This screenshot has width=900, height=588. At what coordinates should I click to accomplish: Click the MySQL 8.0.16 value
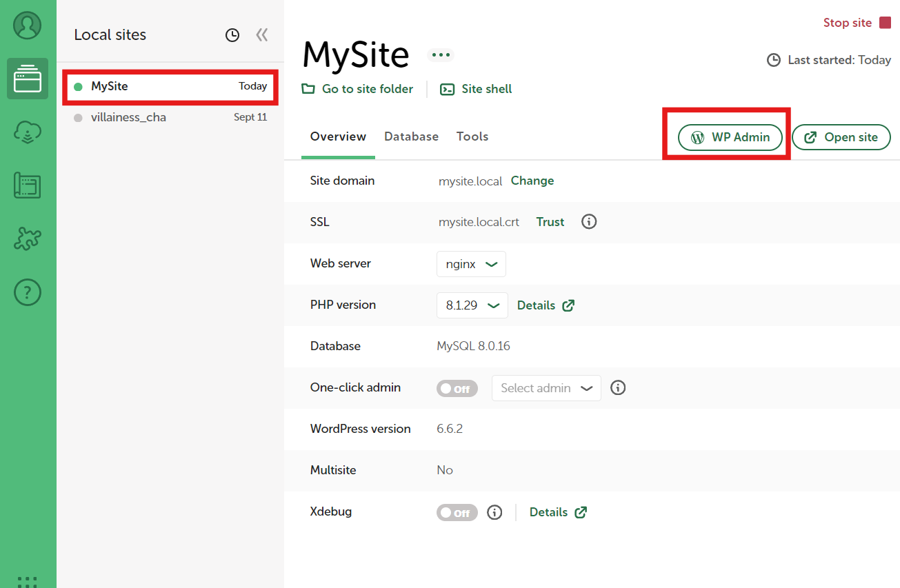point(473,346)
